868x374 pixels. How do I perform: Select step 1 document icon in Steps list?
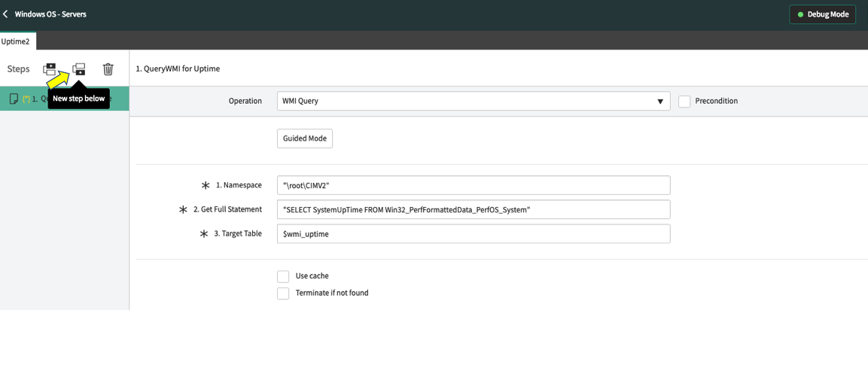pos(14,99)
